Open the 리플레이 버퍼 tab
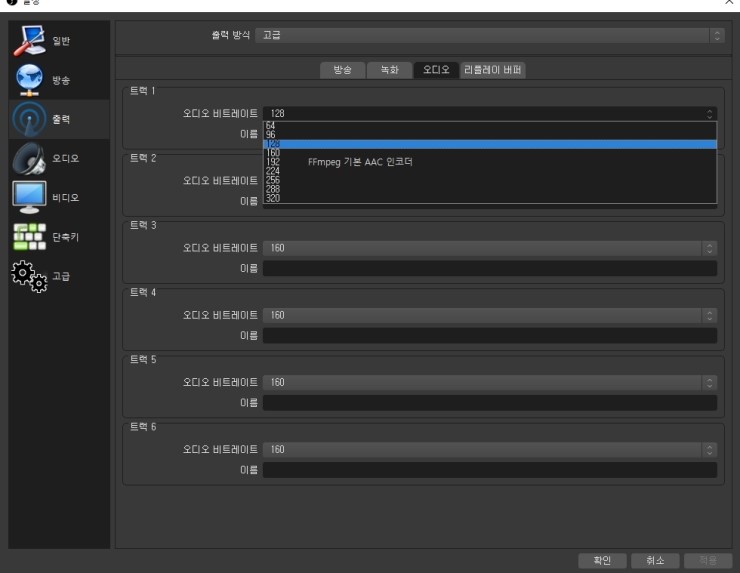This screenshot has width=740, height=573. tap(492, 70)
